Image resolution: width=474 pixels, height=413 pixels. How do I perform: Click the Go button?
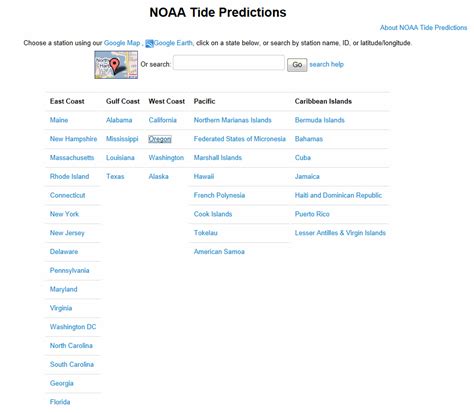[297, 65]
